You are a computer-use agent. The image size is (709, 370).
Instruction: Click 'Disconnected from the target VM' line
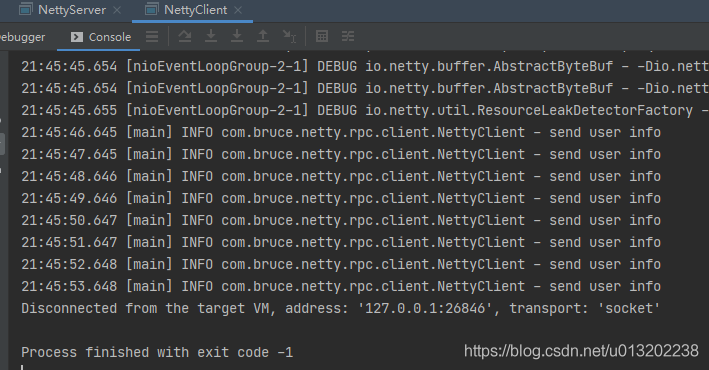(340, 308)
